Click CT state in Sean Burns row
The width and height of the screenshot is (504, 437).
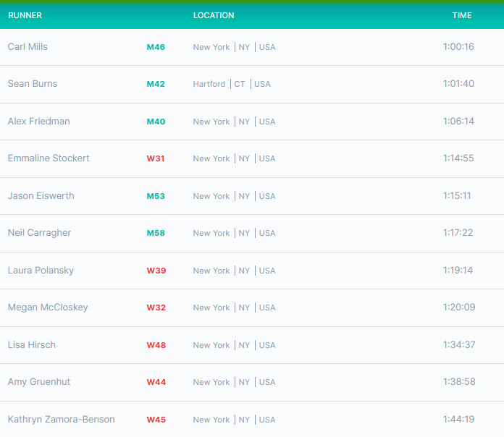(240, 84)
